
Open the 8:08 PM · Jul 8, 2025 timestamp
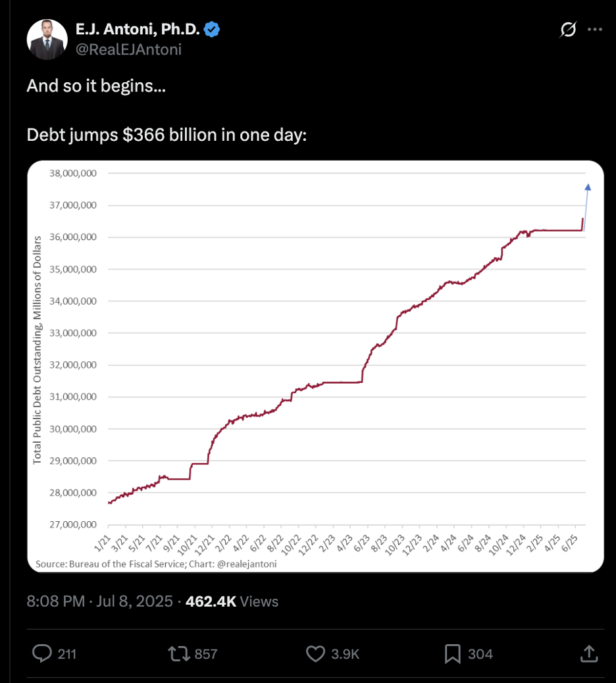coord(100,601)
